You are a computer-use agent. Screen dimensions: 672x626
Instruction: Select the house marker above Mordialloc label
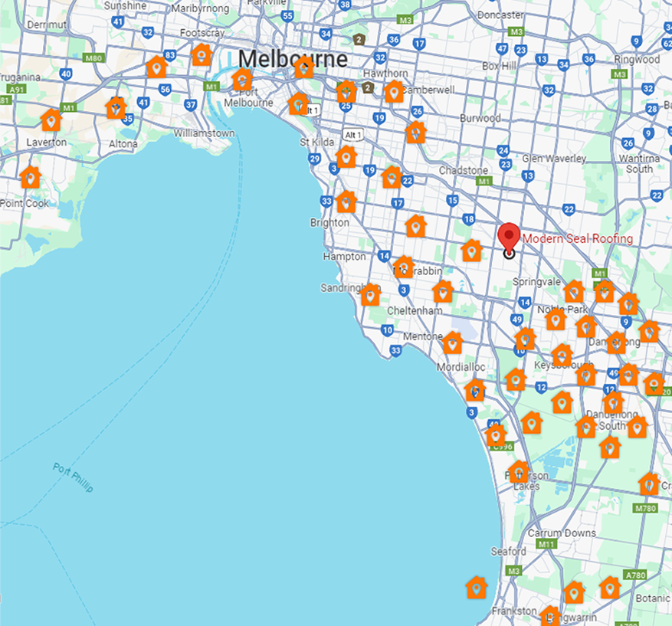click(453, 342)
